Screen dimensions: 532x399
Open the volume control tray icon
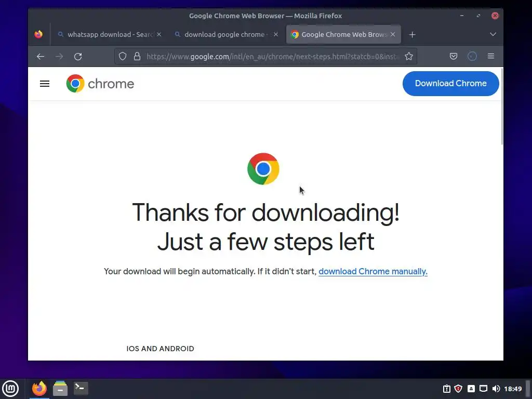[496, 389]
